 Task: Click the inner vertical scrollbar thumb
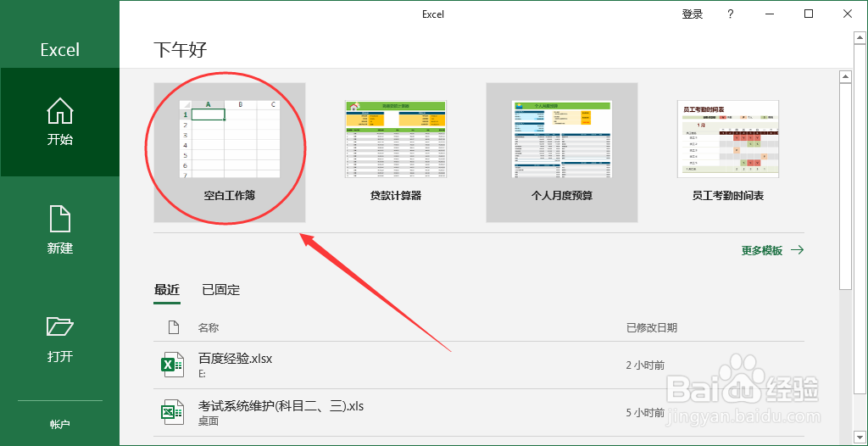click(x=845, y=187)
